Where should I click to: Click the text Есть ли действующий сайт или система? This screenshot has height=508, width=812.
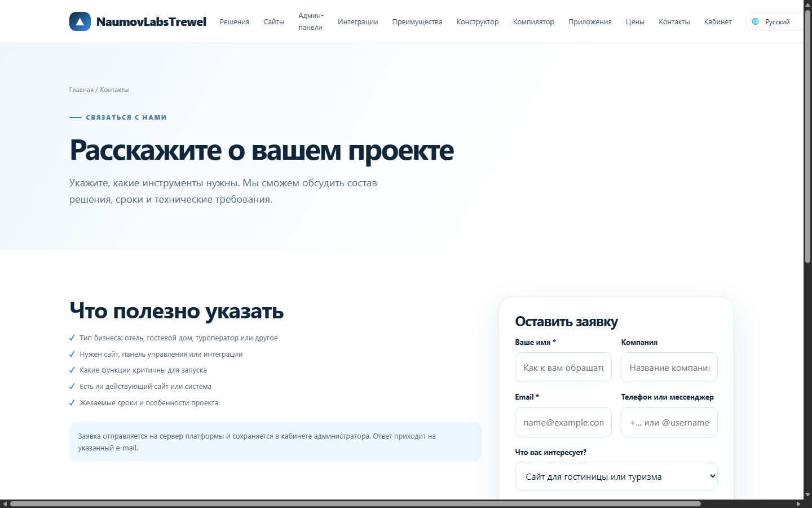click(145, 387)
